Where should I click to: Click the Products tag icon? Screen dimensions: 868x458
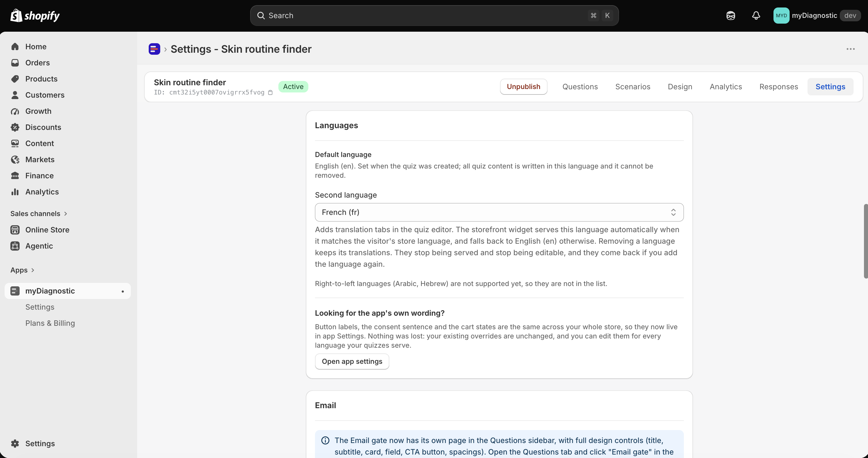pos(15,79)
